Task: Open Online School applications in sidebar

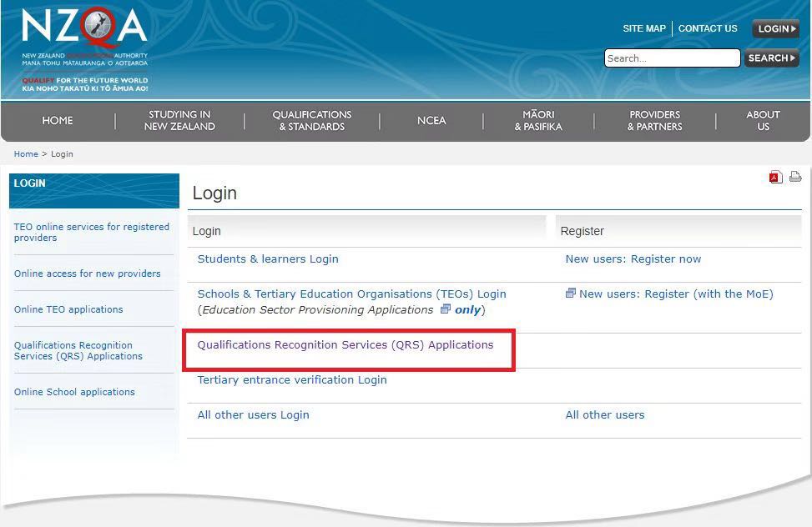Action: point(74,392)
